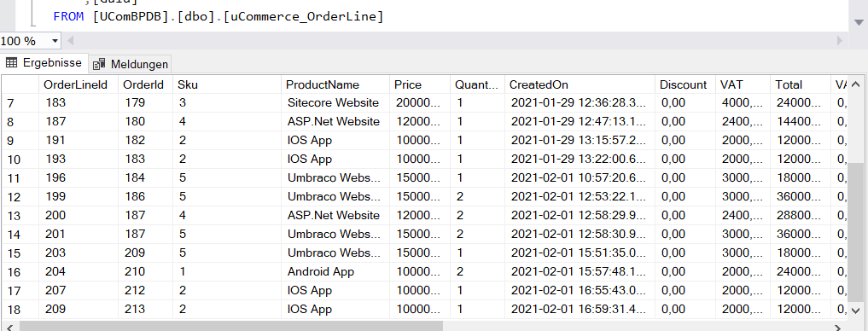This screenshot has width=868, height=331.
Task: Click OrderLineId cell 204
Action: pyautogui.click(x=79, y=272)
